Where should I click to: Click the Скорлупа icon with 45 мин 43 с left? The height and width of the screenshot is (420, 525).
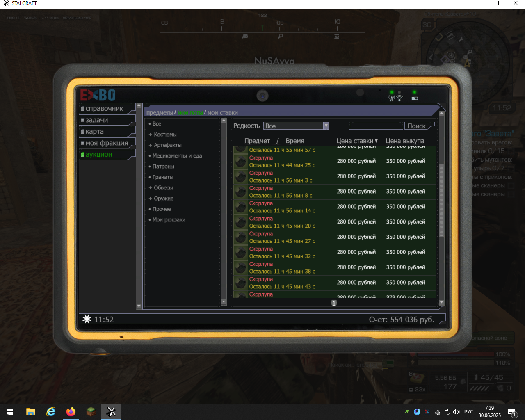point(241,283)
